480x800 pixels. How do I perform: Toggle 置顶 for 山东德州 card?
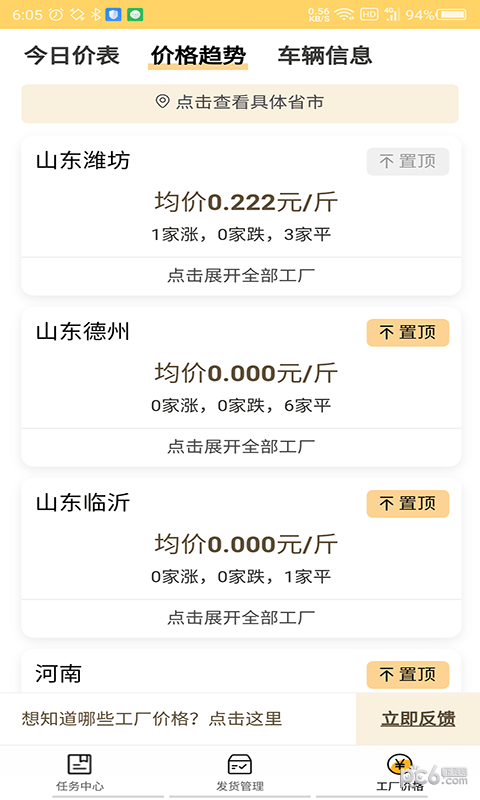(408, 333)
